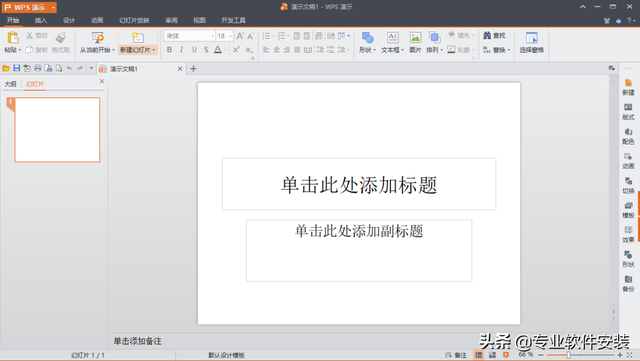Open Animation in right sidebar
This screenshot has width=640, height=361.
click(x=628, y=161)
